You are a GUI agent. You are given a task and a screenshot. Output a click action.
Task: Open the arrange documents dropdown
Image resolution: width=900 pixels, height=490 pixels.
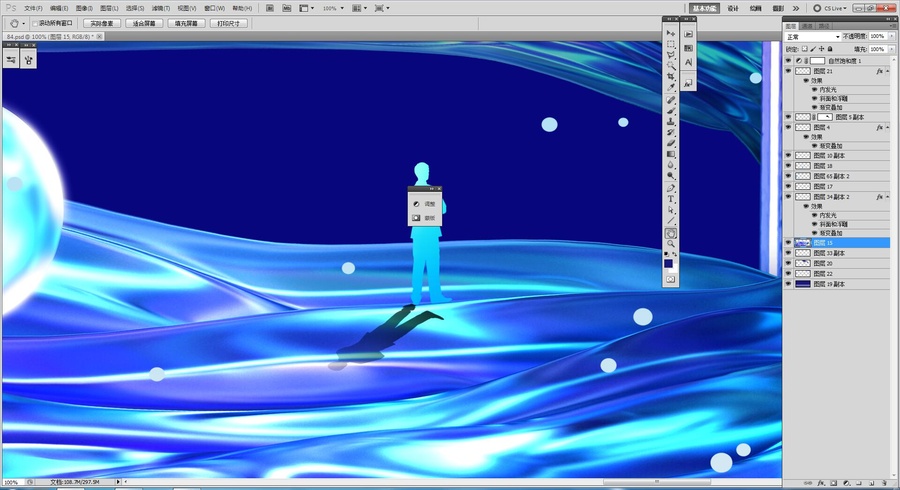tap(359, 8)
